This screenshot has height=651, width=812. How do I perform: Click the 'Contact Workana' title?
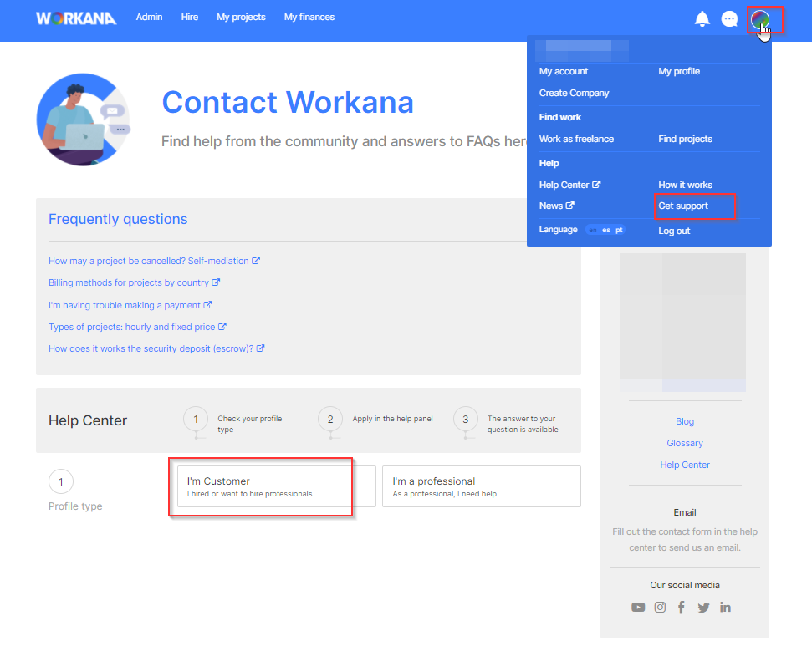288,102
